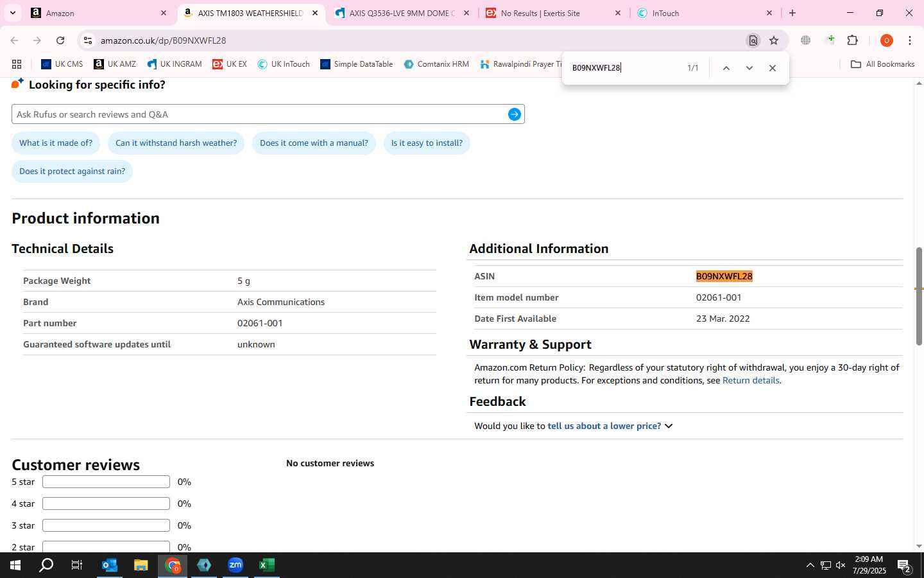Open the globe extension icon
Viewport: 924px width, 578px height.
(806, 40)
